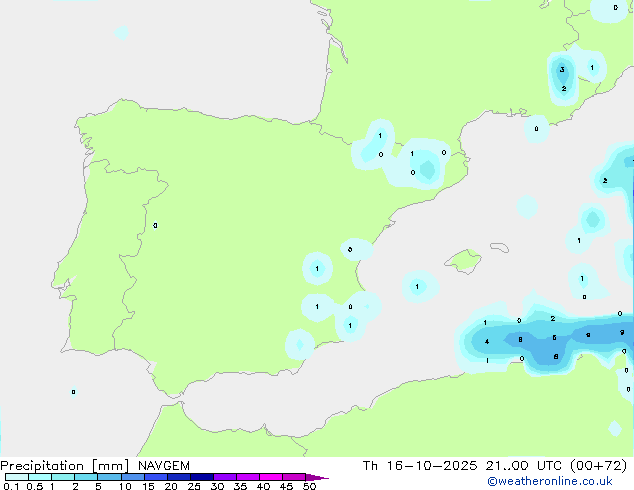Click the 10–15 mm legend color box
Image resolution: width=634 pixels, height=490 pixels.
[133, 477]
